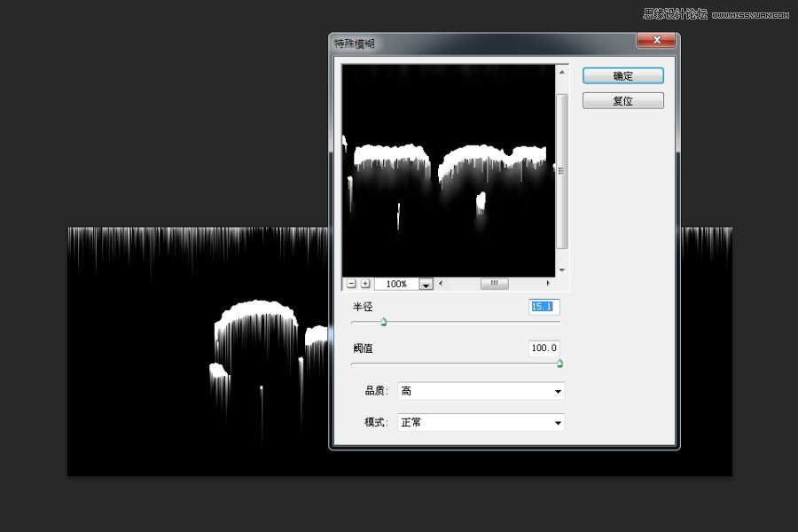Click the preview's horizontal scroll right arrow

click(x=548, y=284)
